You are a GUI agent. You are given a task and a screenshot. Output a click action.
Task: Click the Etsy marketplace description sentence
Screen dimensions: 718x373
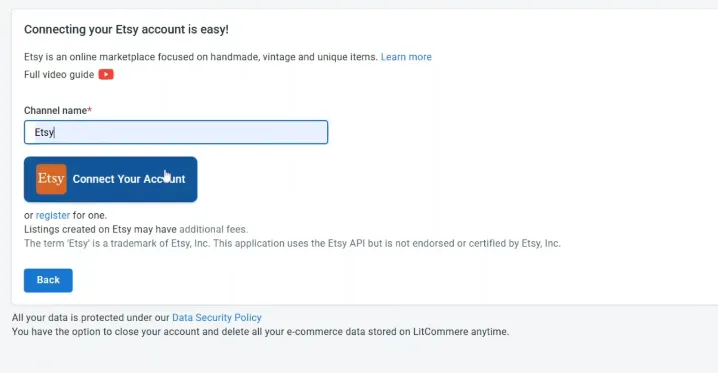coord(201,57)
